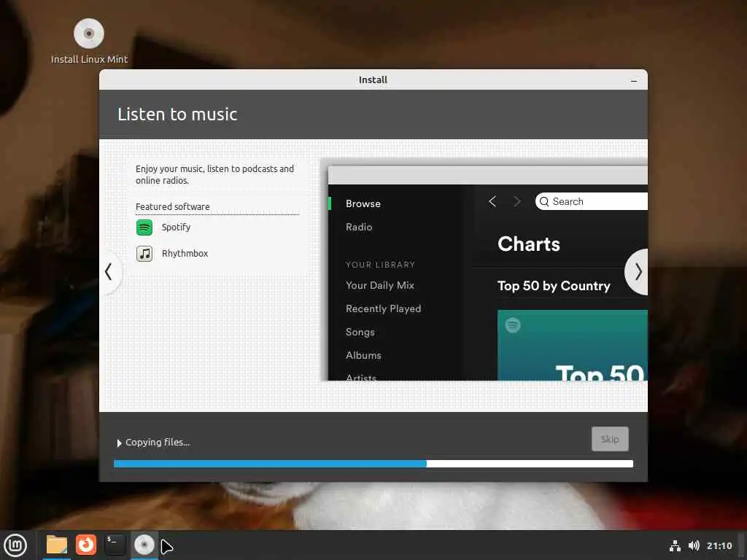Click the Browse item in the Spotify screenshot

(363, 204)
